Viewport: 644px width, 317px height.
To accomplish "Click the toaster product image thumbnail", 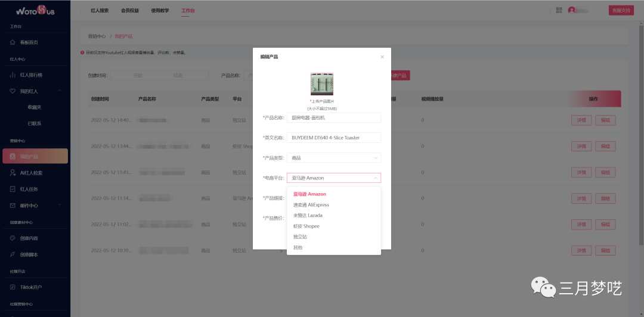I will pyautogui.click(x=322, y=84).
